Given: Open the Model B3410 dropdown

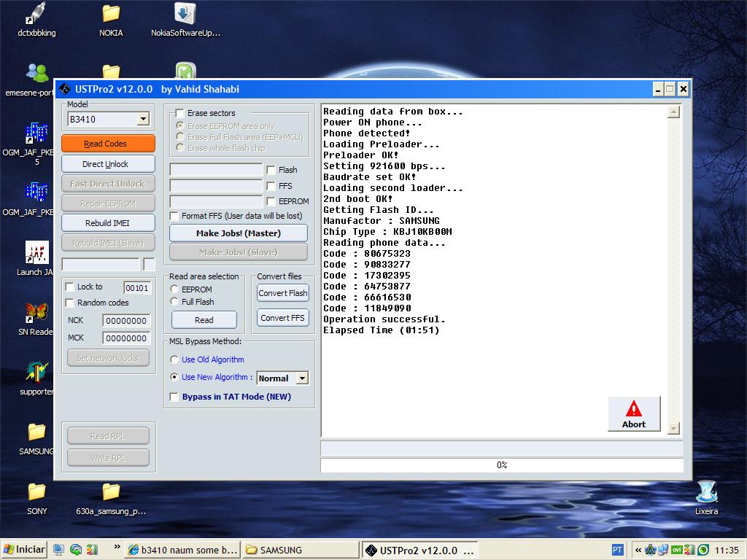Looking at the screenshot, I should [144, 119].
